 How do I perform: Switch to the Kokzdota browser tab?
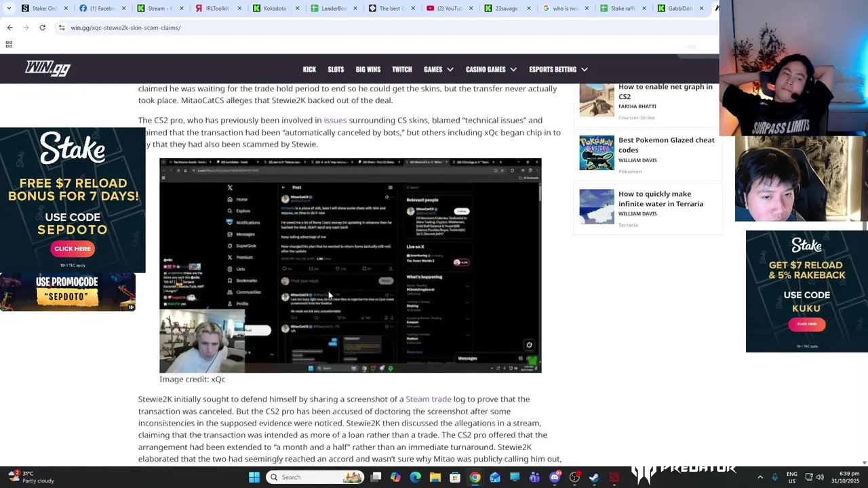[x=275, y=8]
